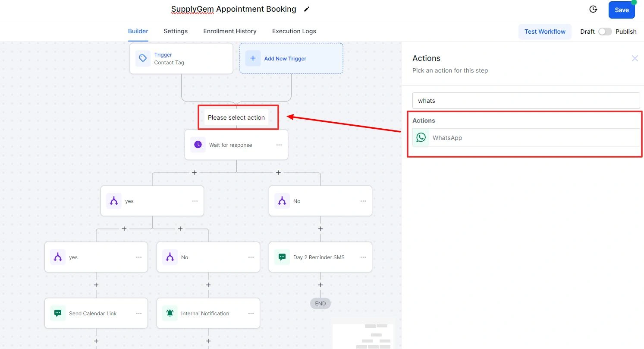Click Add New Trigger
The height and width of the screenshot is (349, 644).
click(291, 58)
